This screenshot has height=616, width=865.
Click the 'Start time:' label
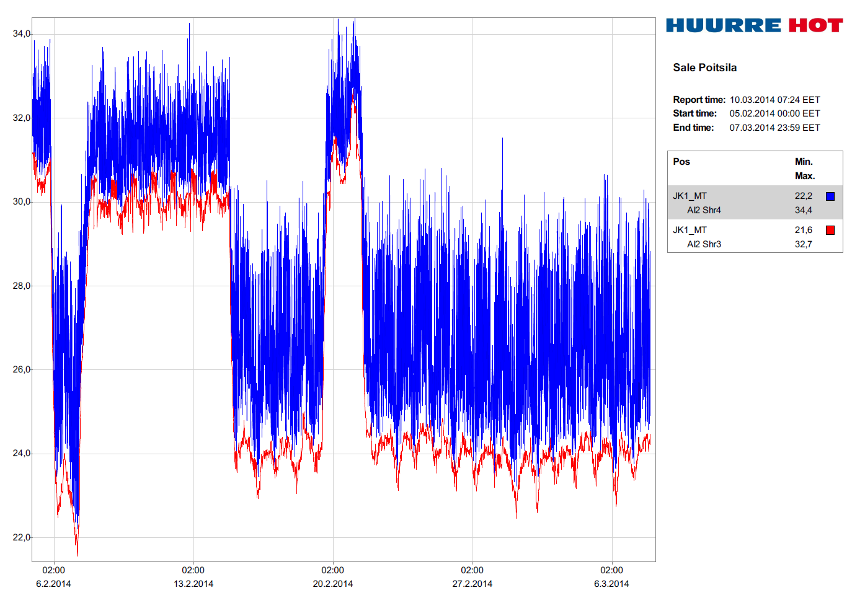click(x=694, y=113)
